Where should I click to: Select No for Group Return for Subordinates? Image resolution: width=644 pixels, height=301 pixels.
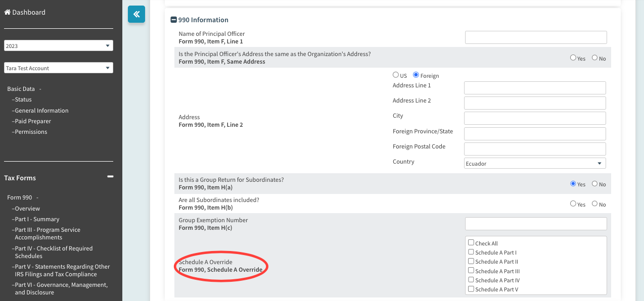[594, 184]
